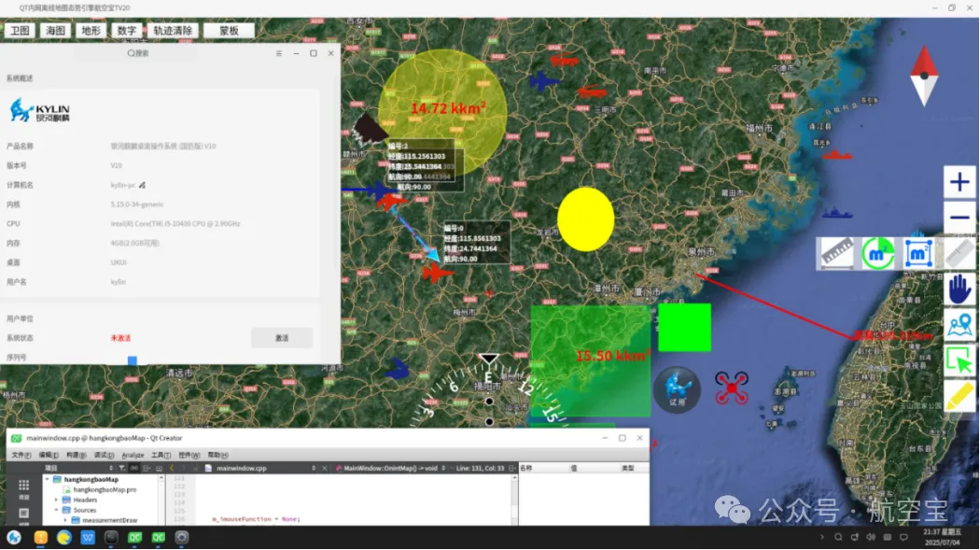Viewport: 980px width, 550px height.
Task: Switch map to 卫图 satellite view
Action: (x=20, y=31)
